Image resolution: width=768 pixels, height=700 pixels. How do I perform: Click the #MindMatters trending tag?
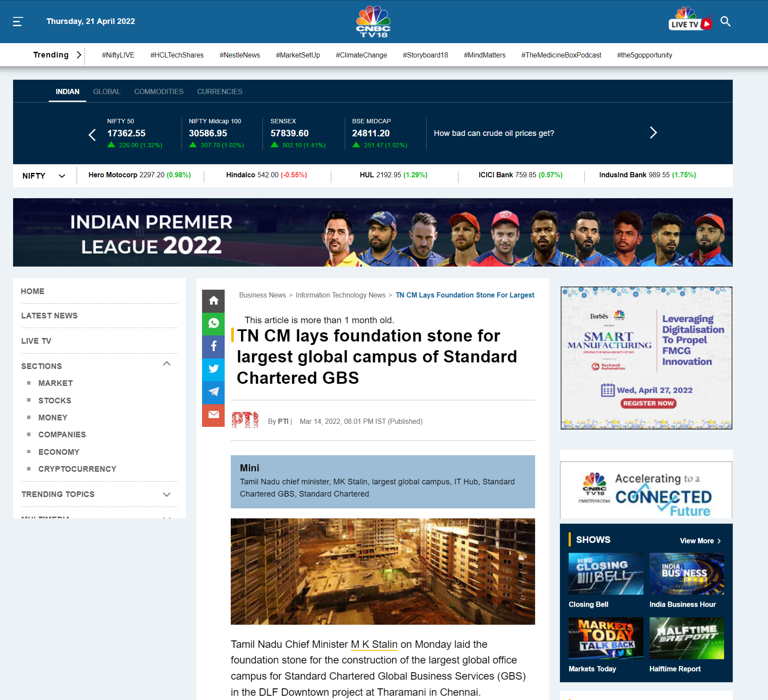click(x=485, y=55)
